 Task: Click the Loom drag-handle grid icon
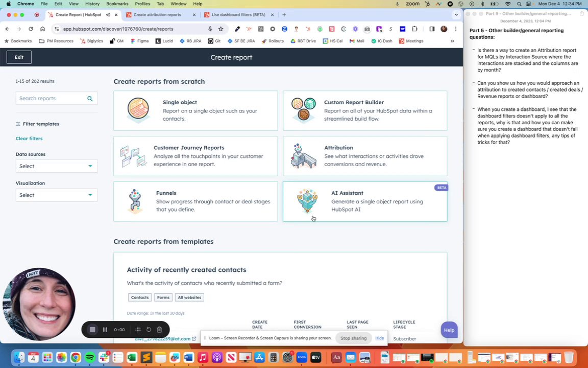point(138,330)
